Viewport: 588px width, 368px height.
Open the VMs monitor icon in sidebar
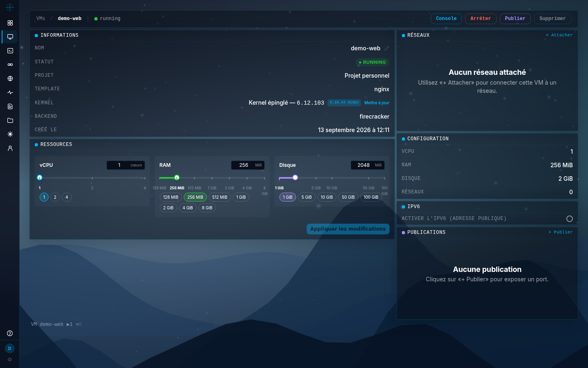(10, 37)
